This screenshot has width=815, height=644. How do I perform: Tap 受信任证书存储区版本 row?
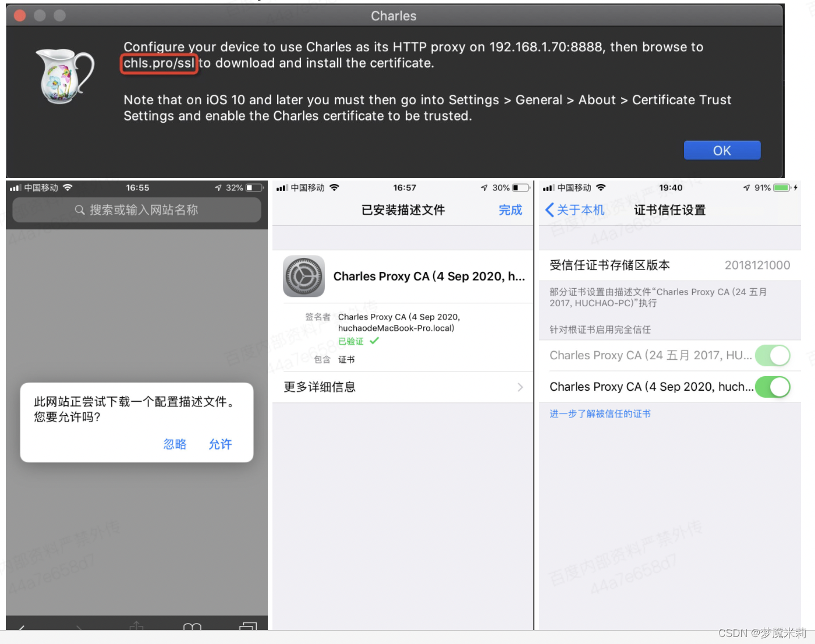670,266
